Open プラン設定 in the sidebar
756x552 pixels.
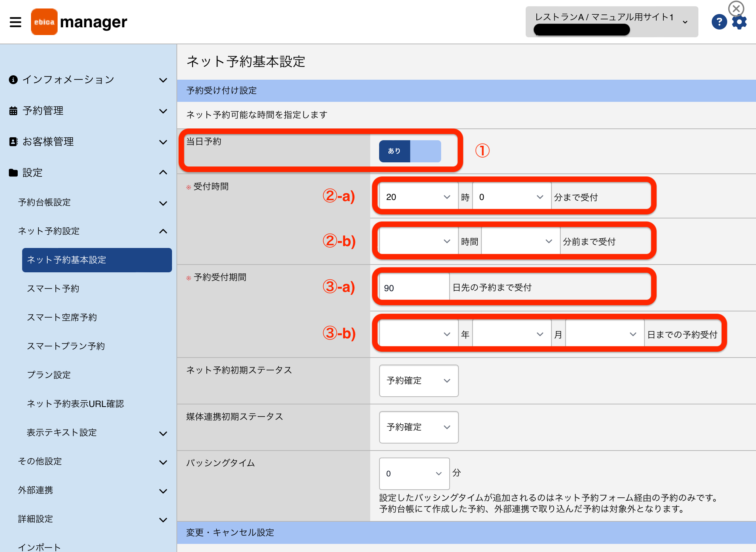[x=49, y=375]
